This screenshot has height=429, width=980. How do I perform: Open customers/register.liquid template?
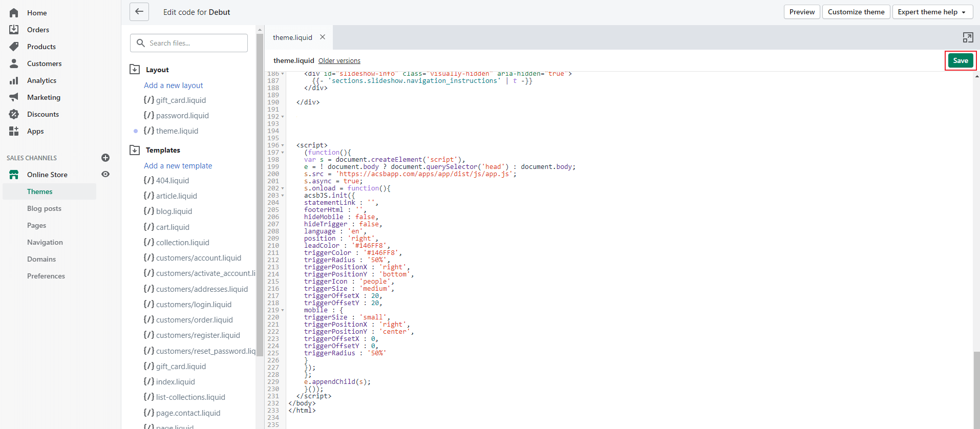point(192,335)
